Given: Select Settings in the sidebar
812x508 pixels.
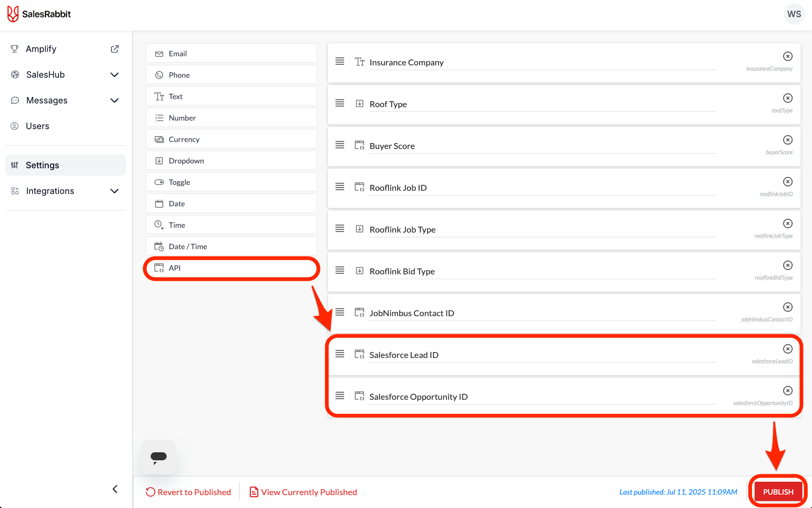Looking at the screenshot, I should pyautogui.click(x=65, y=165).
